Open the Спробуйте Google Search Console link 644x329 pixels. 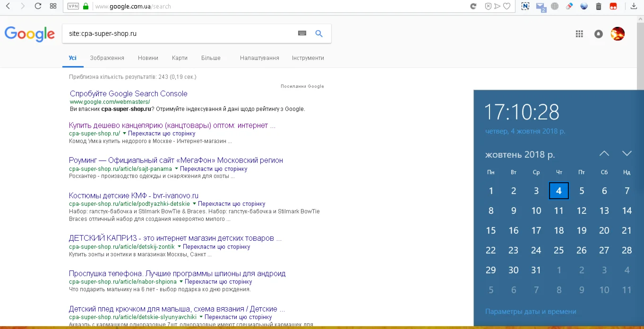[129, 93]
